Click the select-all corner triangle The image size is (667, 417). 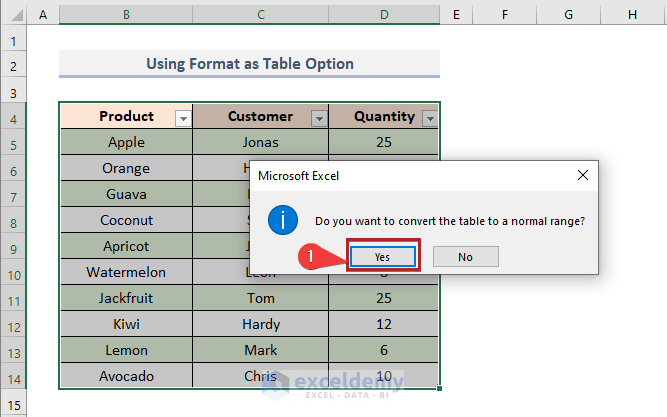pyautogui.click(x=14, y=16)
